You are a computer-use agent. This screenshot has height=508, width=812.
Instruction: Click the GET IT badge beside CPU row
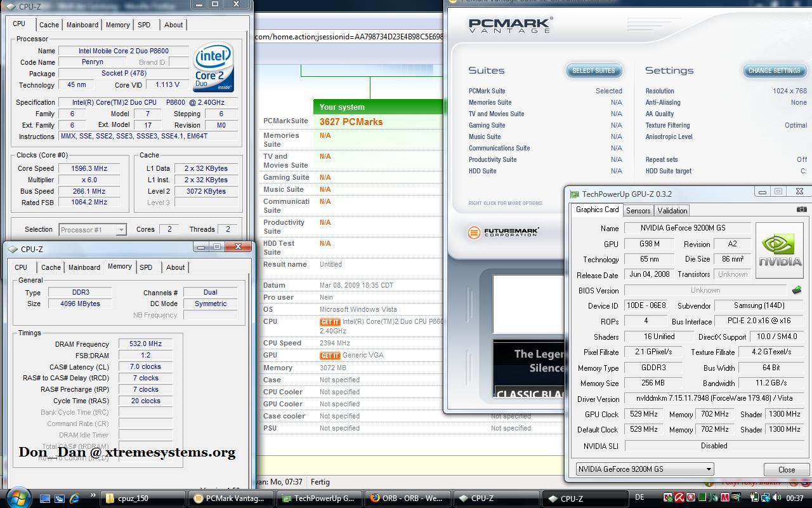point(330,322)
